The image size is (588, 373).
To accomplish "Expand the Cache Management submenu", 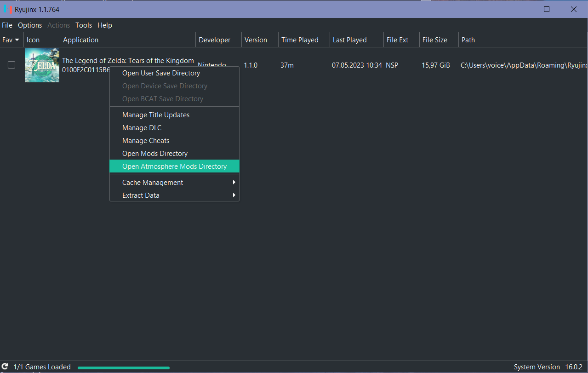I will pos(174,183).
